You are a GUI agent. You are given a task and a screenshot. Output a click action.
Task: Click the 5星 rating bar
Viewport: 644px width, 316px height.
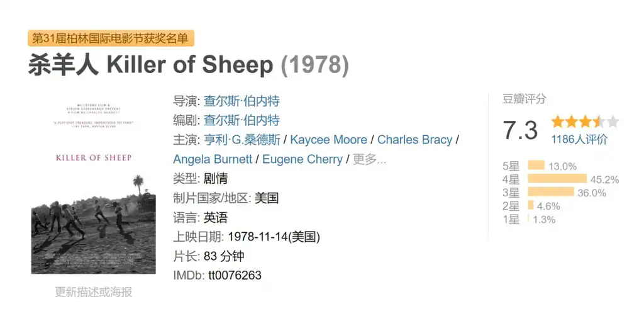click(536, 166)
